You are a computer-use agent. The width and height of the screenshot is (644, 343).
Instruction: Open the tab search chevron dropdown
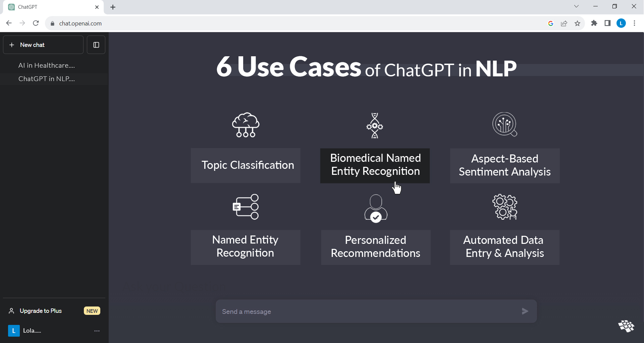pyautogui.click(x=576, y=6)
